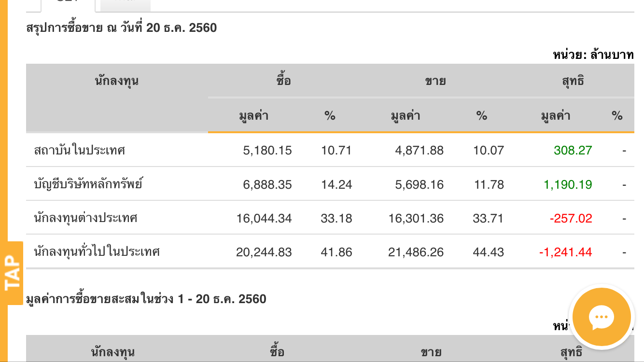Click the heading สรุปการซื้อขาย ณ วันที่ 20 ธ.ค. 2560
The height and width of the screenshot is (362, 644).
click(x=122, y=28)
